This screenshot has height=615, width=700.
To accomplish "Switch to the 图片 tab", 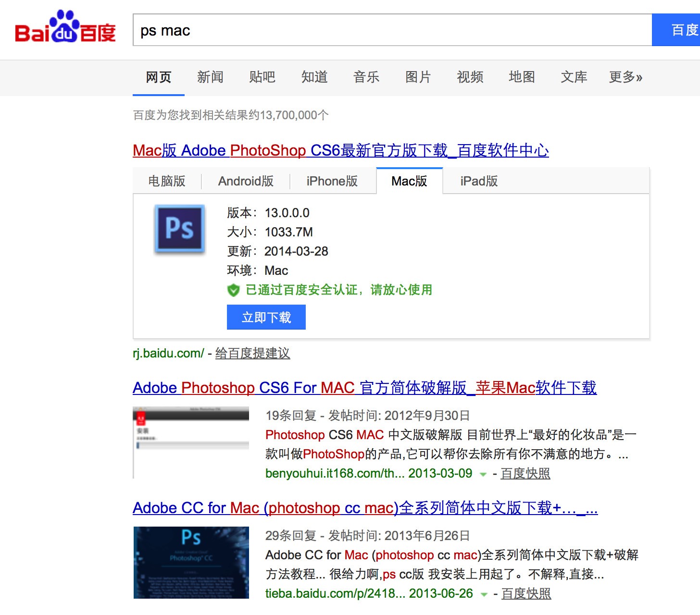I will click(x=418, y=77).
